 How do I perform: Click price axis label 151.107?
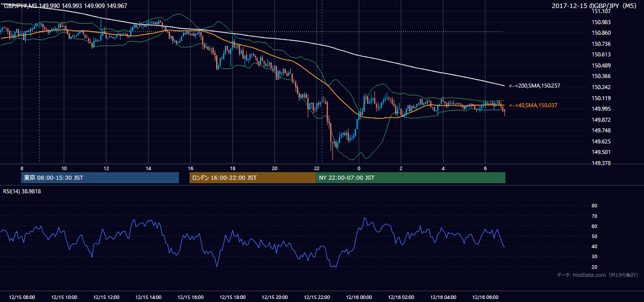coord(601,11)
